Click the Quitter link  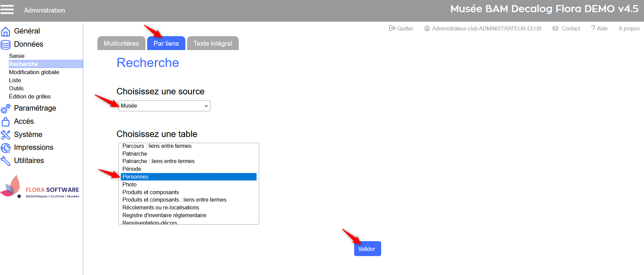[x=401, y=28]
